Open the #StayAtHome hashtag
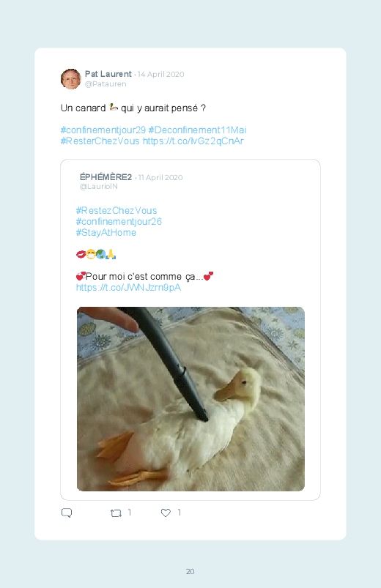 (106, 233)
